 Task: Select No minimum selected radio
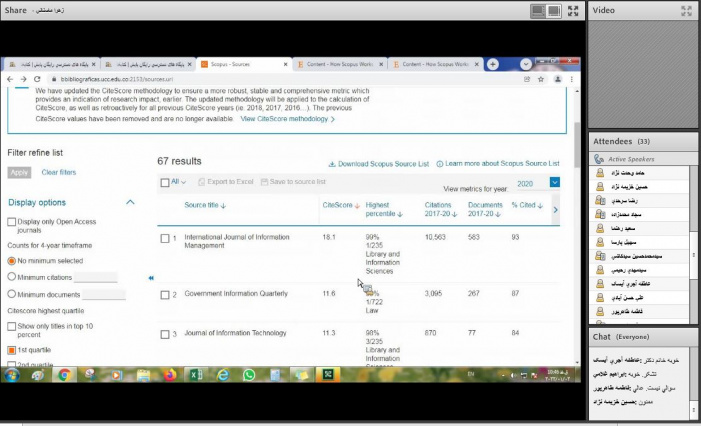click(12, 261)
